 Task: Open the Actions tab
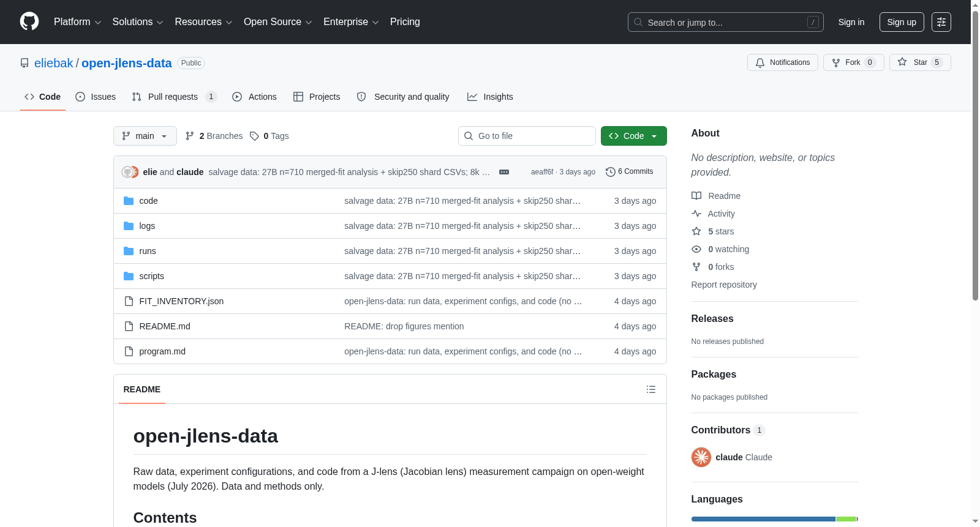pos(255,97)
